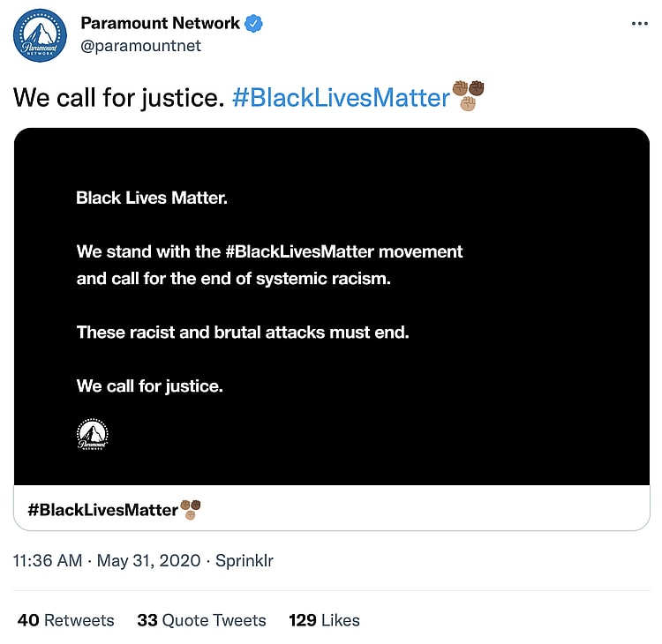This screenshot has width=662, height=644.
Task: Show the 129 Likes list
Action: pyautogui.click(x=324, y=620)
